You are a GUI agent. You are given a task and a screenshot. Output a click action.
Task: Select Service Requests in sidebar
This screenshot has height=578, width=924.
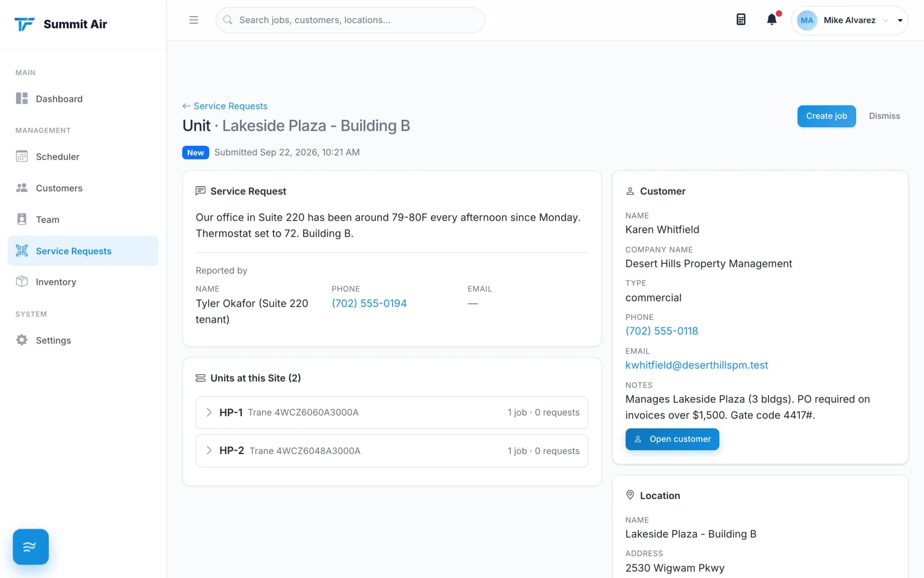pyautogui.click(x=83, y=251)
